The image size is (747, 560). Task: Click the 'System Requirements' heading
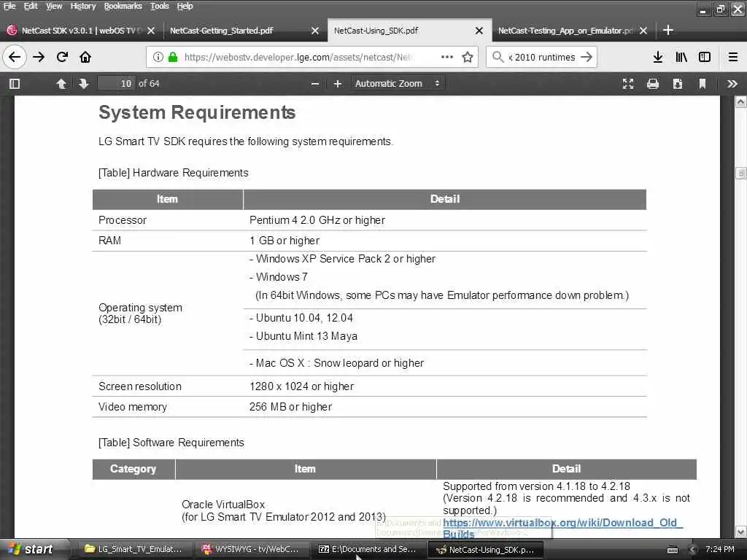tap(197, 112)
